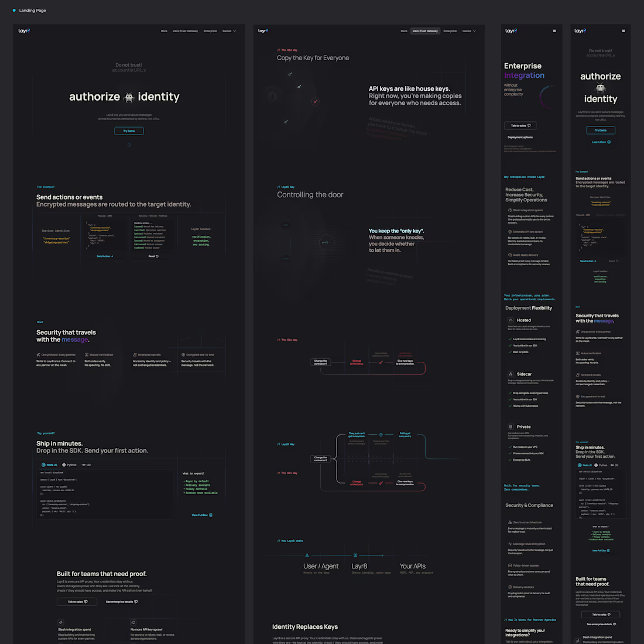The width and height of the screenshot is (644, 644).
Task: Click Send Action on desktop landing page
Action: [105, 256]
